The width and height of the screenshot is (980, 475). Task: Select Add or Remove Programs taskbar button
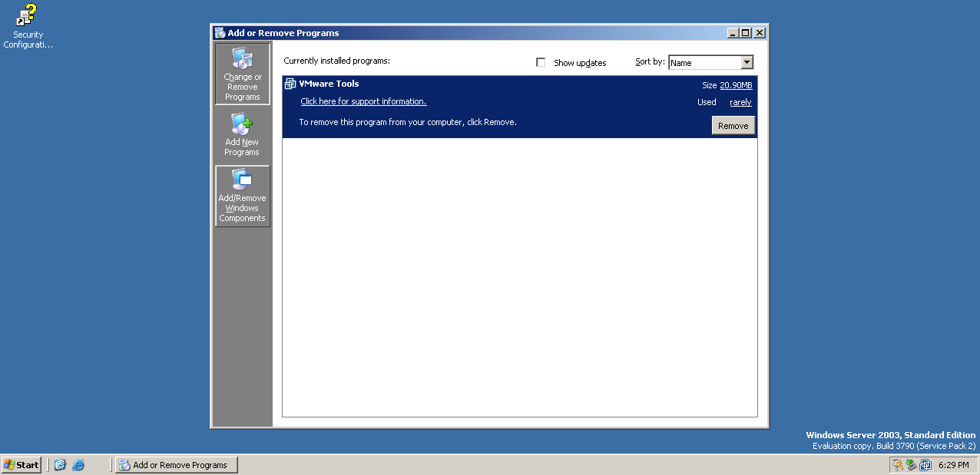coord(177,465)
